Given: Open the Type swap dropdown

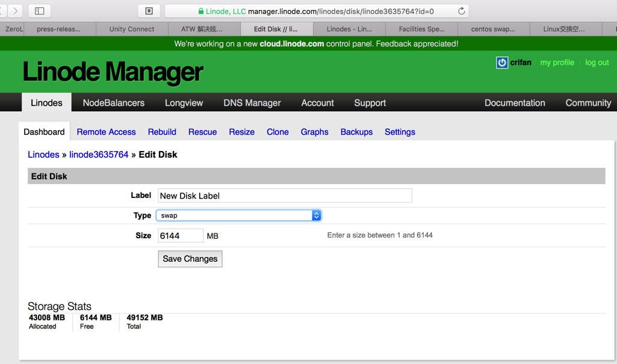Looking at the screenshot, I should point(239,215).
